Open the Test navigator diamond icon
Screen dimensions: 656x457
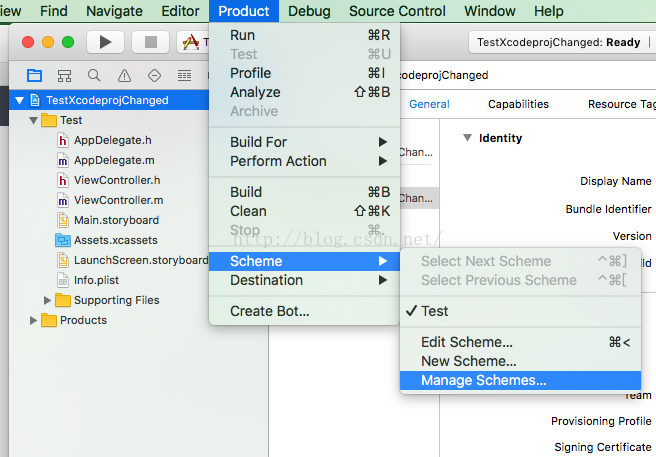click(x=154, y=76)
